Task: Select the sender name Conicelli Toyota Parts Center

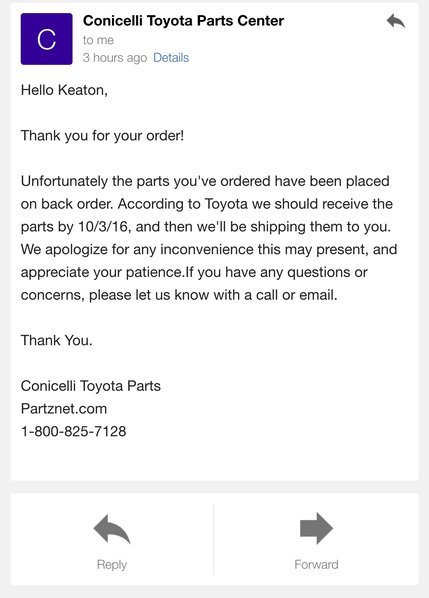Action: pos(183,21)
